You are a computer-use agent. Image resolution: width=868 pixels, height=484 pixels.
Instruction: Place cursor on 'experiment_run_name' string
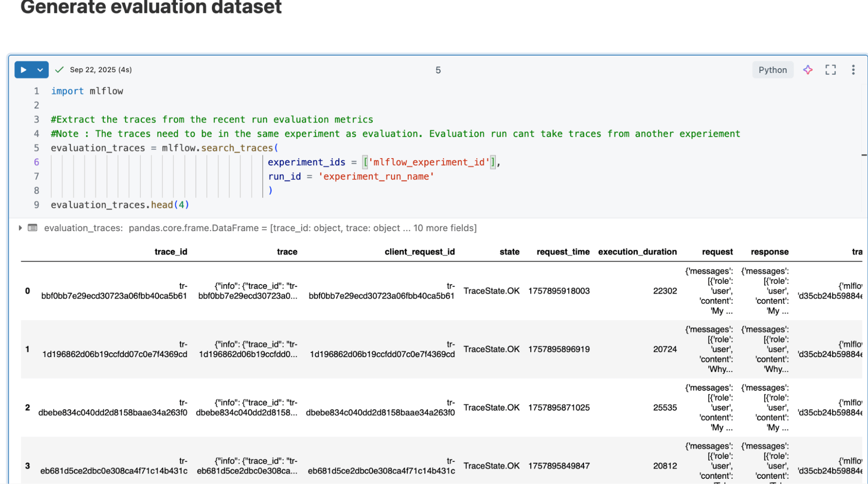376,176
